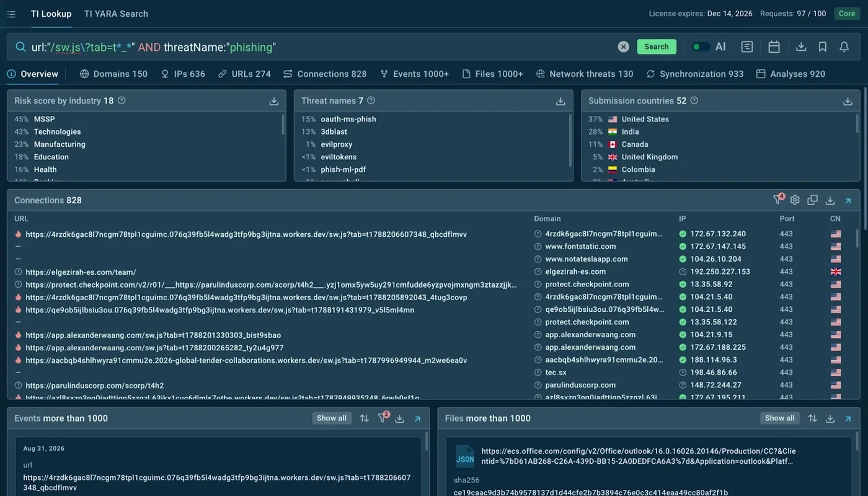
Task: Copy the Connections table contents
Action: (x=813, y=200)
